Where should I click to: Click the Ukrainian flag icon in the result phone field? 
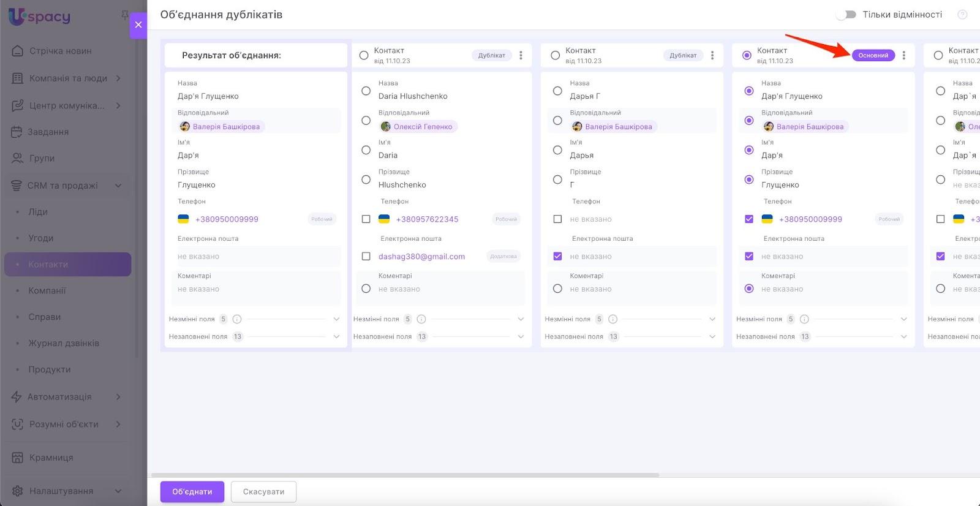click(183, 219)
